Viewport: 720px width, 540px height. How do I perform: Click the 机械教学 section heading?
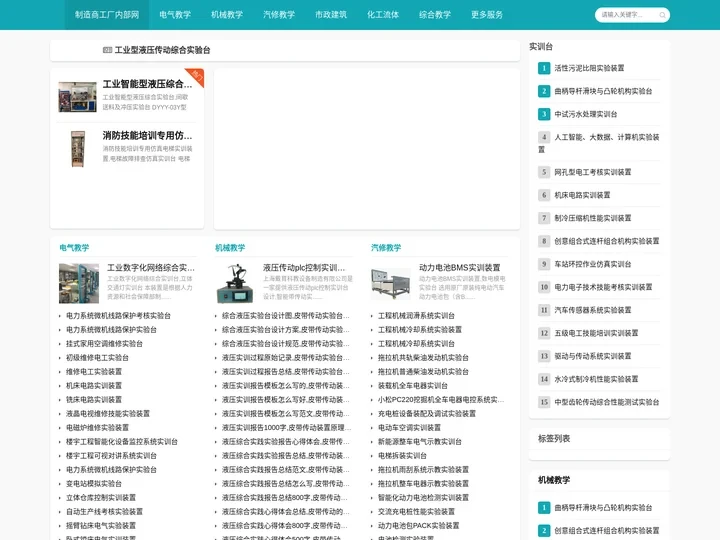pos(230,248)
